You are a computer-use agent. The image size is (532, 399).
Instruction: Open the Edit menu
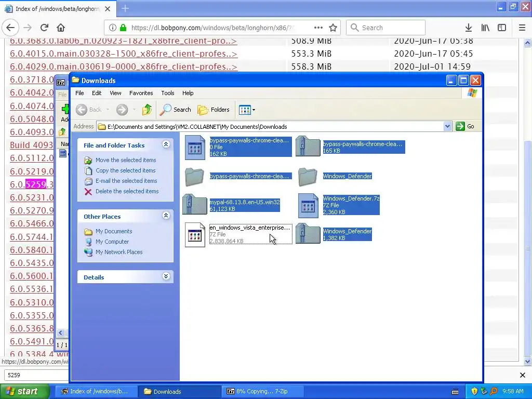point(96,93)
